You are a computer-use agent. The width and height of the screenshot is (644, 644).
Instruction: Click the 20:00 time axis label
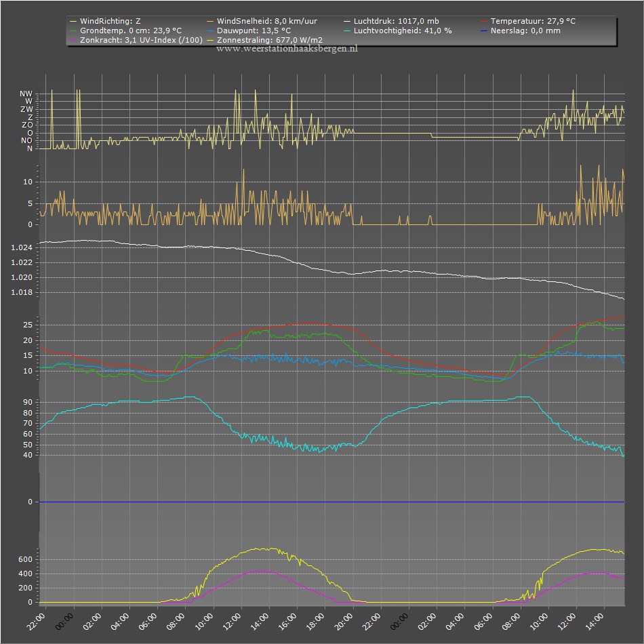344,622
